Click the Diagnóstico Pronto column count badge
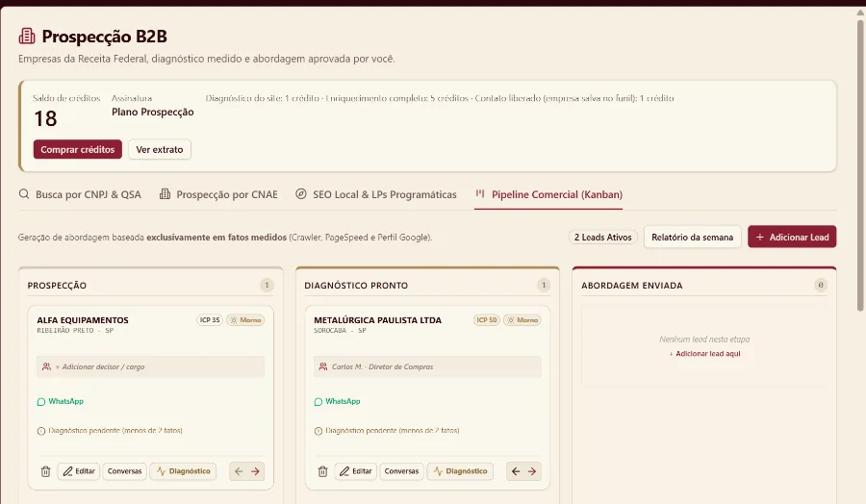The image size is (866, 504). 544,286
